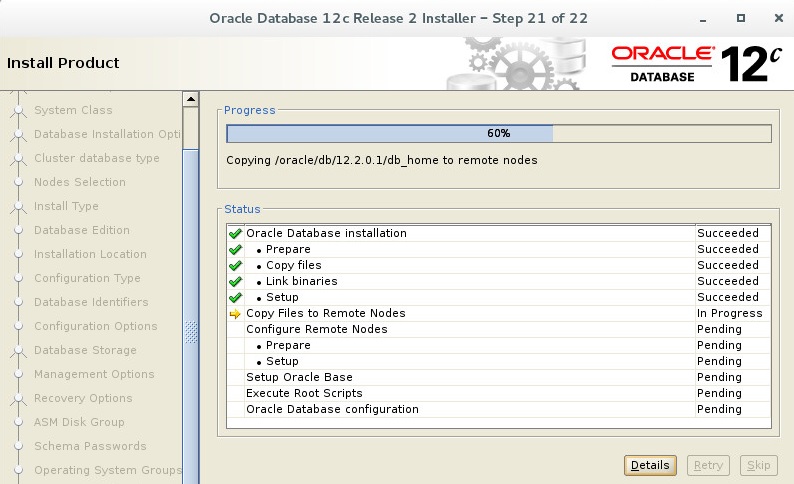Click 'Copy Files to Remote Nodes' row

point(499,313)
